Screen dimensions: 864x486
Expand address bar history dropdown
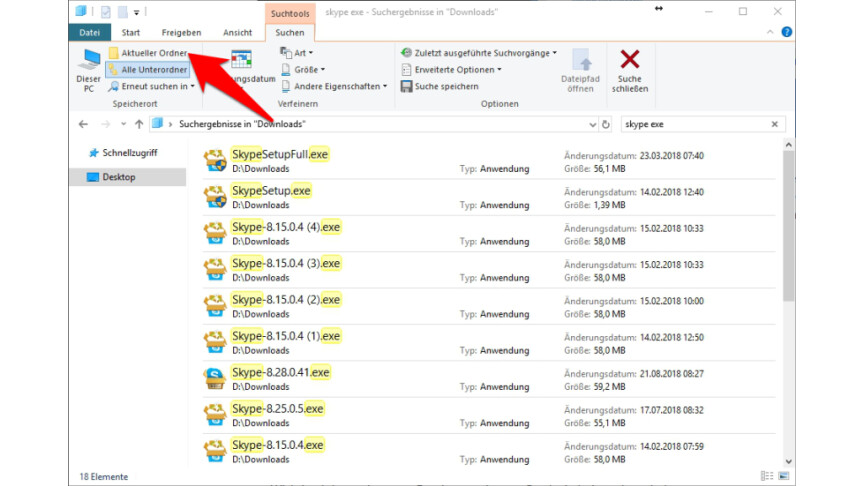[x=592, y=125]
